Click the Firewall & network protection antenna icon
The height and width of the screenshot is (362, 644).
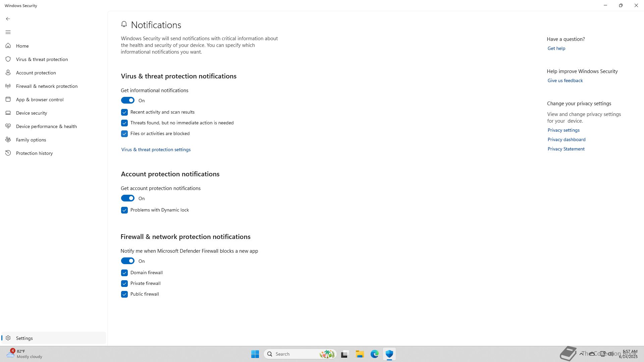click(8, 86)
